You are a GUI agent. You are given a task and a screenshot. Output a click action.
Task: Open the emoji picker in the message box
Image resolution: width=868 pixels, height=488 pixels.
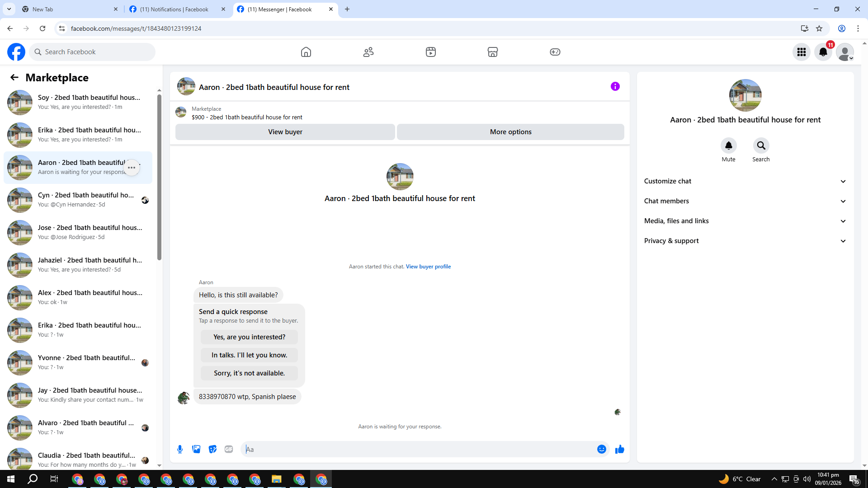pyautogui.click(x=601, y=449)
